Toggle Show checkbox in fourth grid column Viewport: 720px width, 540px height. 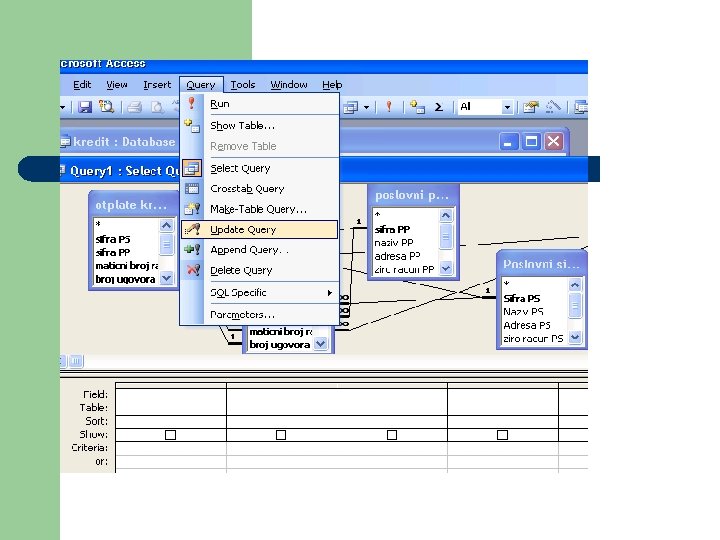[x=502, y=434]
